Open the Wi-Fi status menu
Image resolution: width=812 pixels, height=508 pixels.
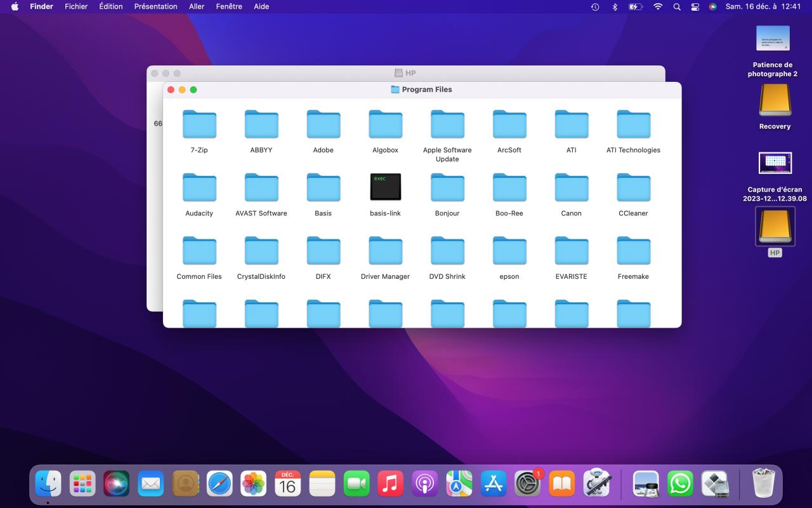coord(658,6)
